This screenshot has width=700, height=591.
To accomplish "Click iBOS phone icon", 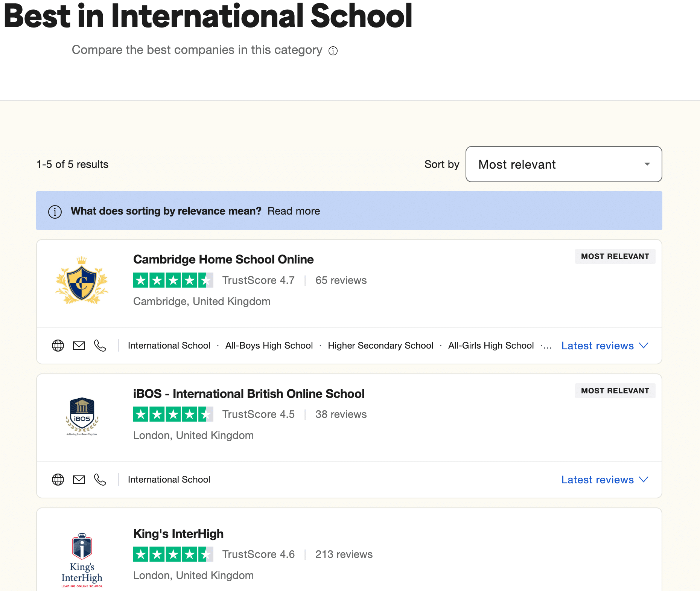I will click(100, 480).
